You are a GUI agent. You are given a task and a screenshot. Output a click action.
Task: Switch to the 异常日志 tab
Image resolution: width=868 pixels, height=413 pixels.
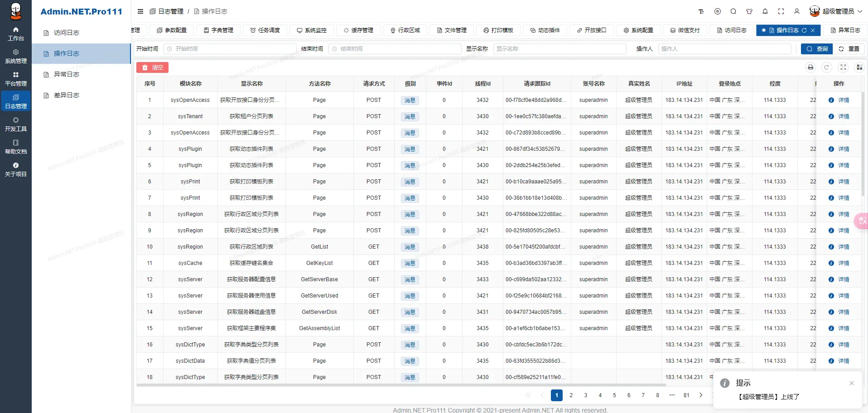[845, 30]
